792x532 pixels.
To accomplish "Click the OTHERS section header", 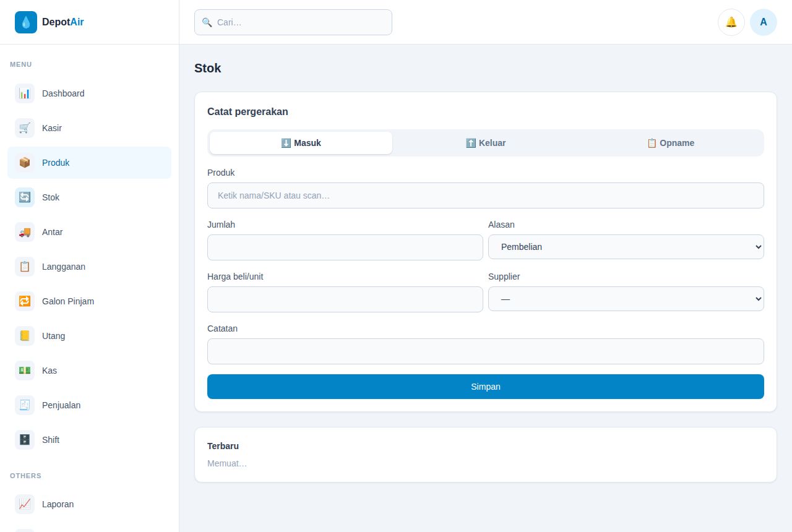I will pos(25,476).
